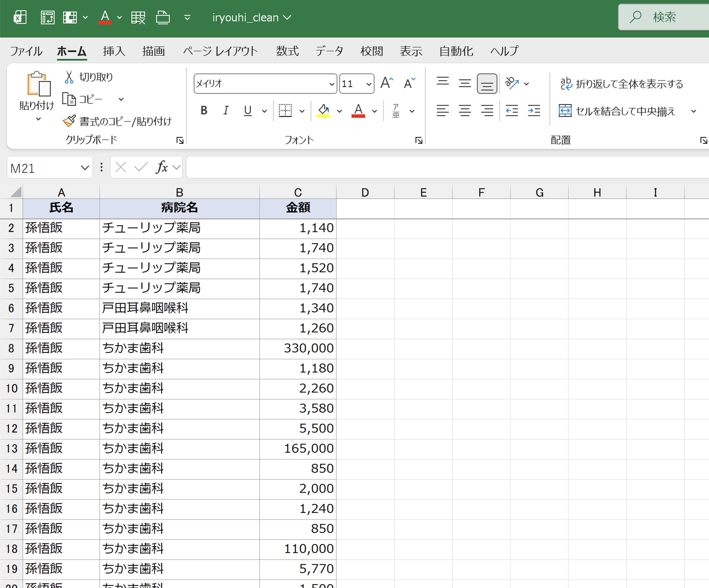Toggle italic formatting
Image resolution: width=709 pixels, height=588 pixels.
point(226,111)
